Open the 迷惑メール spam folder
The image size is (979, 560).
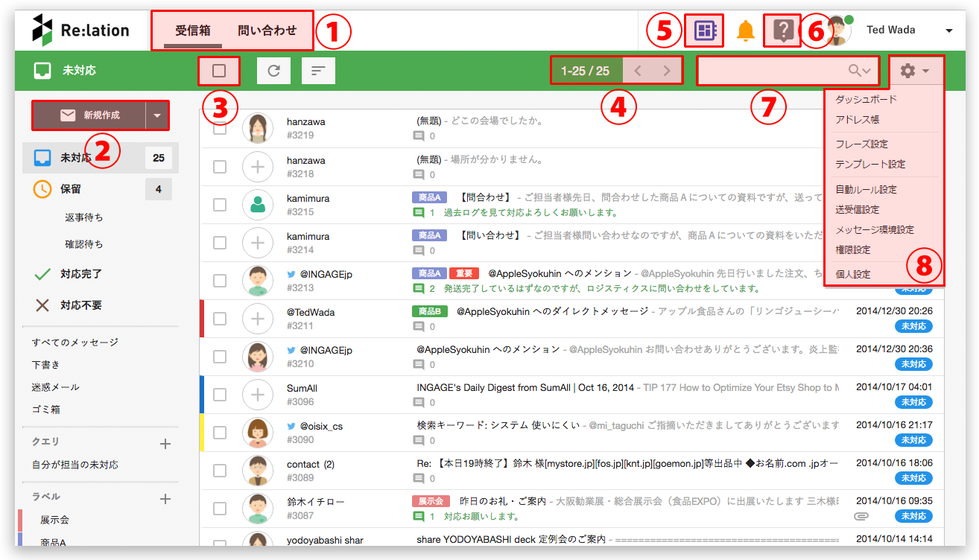(x=55, y=387)
